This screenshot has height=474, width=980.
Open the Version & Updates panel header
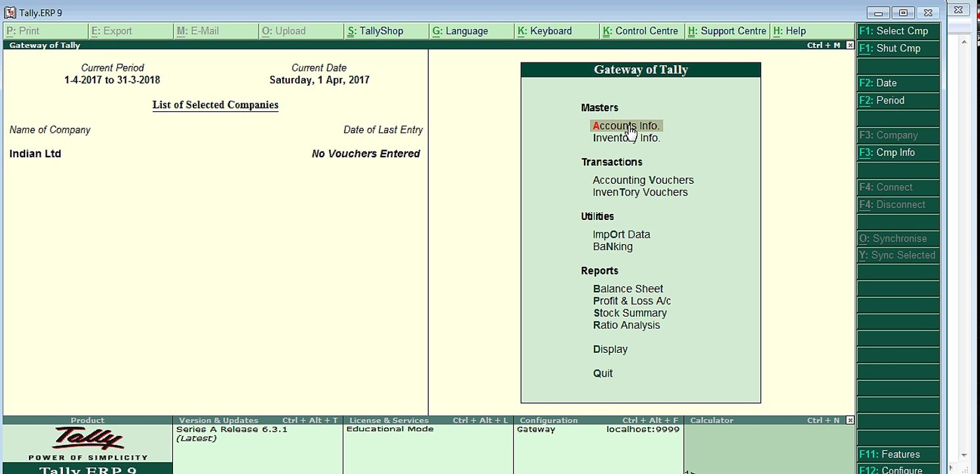coord(258,420)
